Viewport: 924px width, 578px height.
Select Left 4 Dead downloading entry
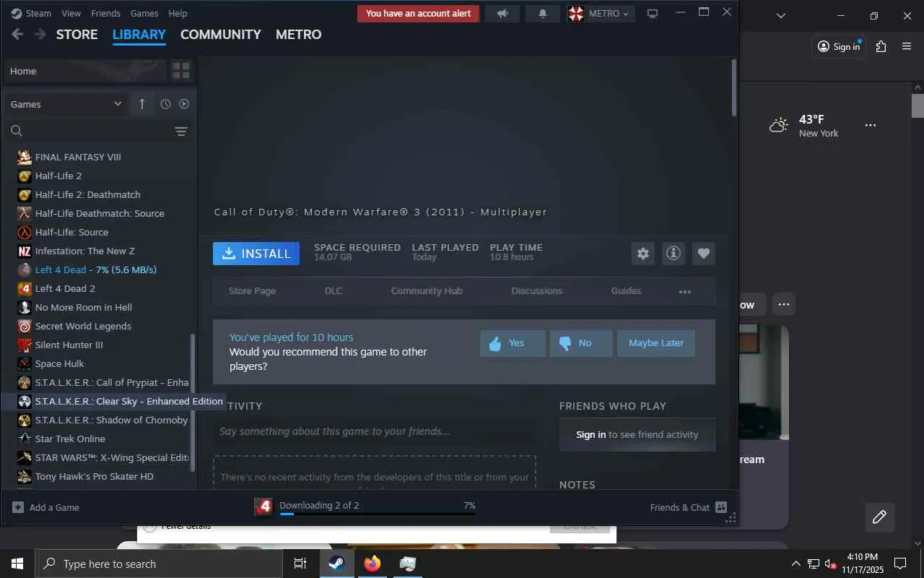pyautogui.click(x=96, y=269)
